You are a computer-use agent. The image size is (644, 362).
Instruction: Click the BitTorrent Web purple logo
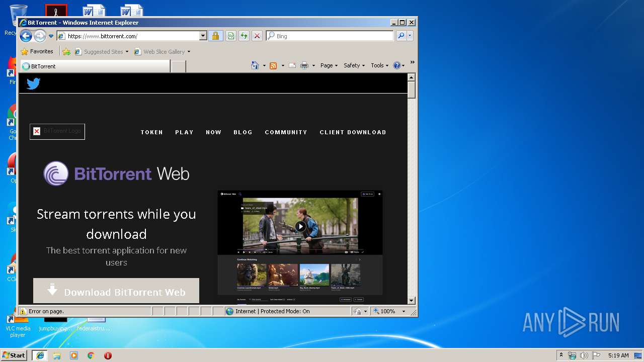[116, 173]
